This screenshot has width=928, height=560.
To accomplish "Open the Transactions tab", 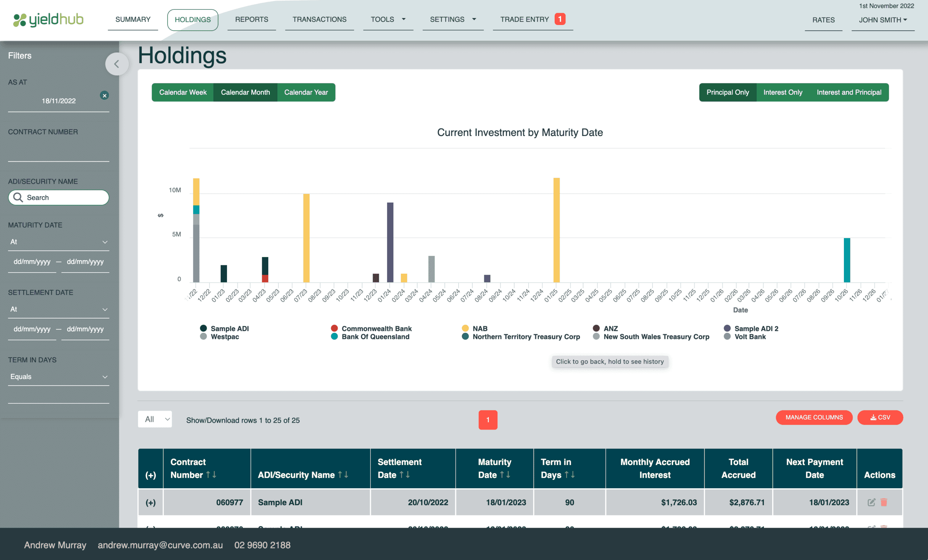I will click(319, 20).
